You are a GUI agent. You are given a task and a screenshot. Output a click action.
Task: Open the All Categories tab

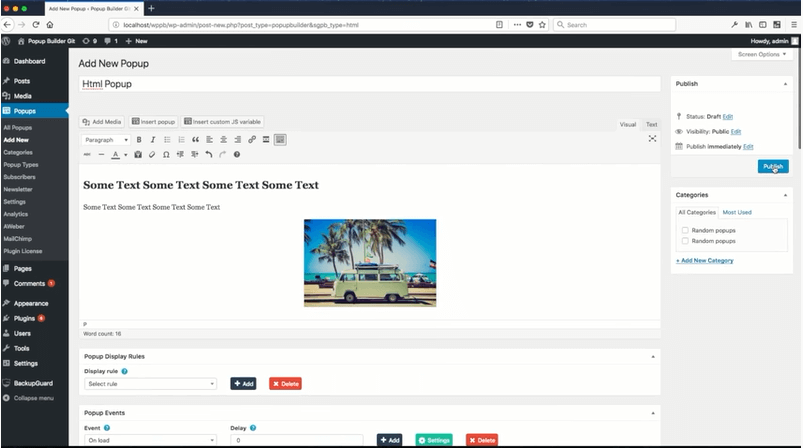(x=696, y=212)
